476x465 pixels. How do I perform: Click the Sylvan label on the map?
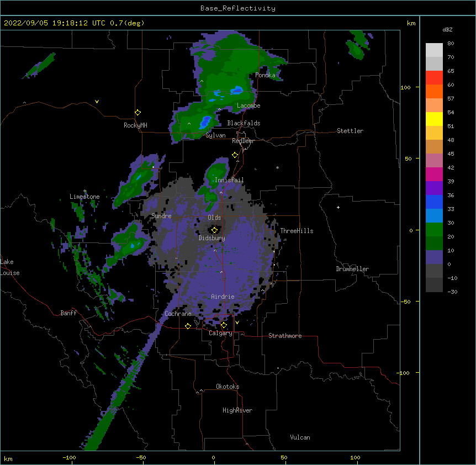(x=215, y=135)
